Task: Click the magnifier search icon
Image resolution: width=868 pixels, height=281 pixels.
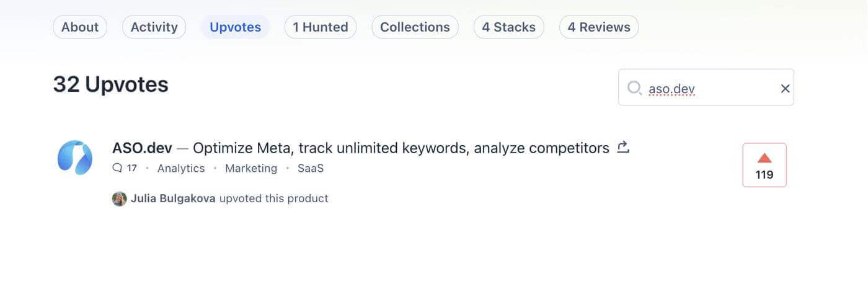Action: [634, 88]
